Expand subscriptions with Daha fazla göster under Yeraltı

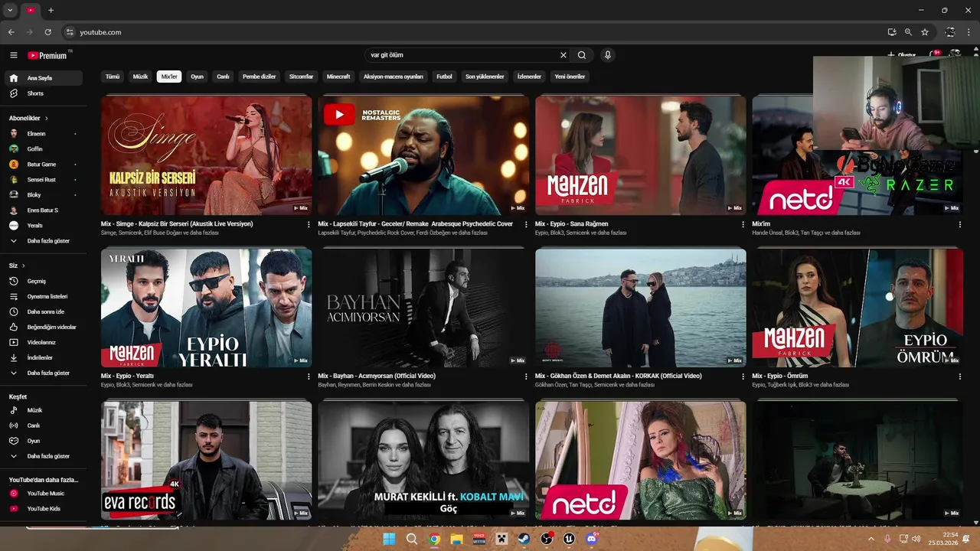tap(44, 241)
